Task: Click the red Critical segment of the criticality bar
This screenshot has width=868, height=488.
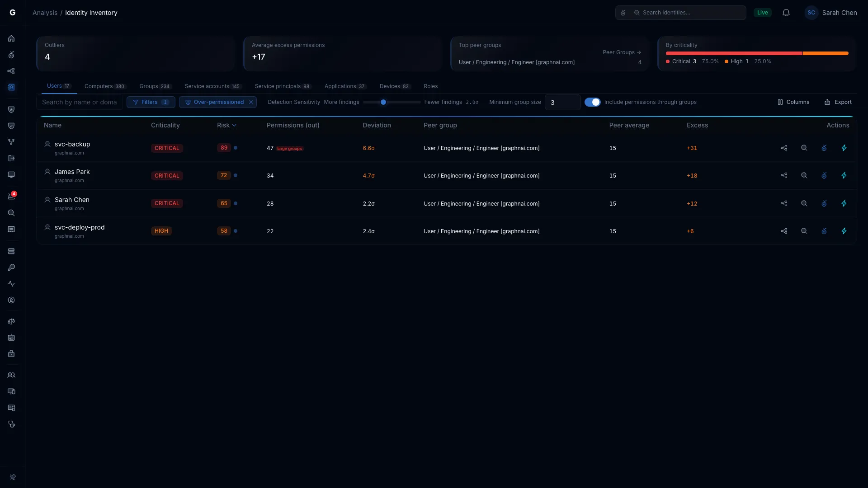Action: coord(734,53)
